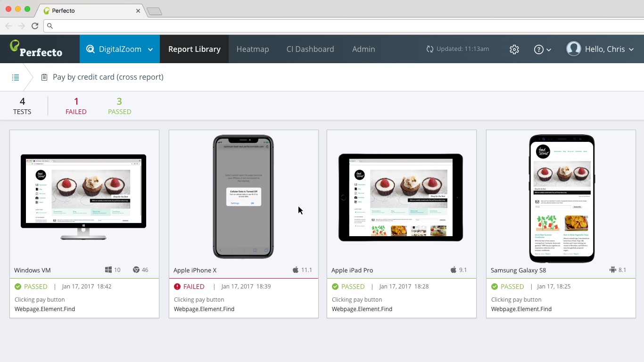This screenshot has height=362, width=644.
Task: Click the user avatar icon
Action: pyautogui.click(x=573, y=49)
